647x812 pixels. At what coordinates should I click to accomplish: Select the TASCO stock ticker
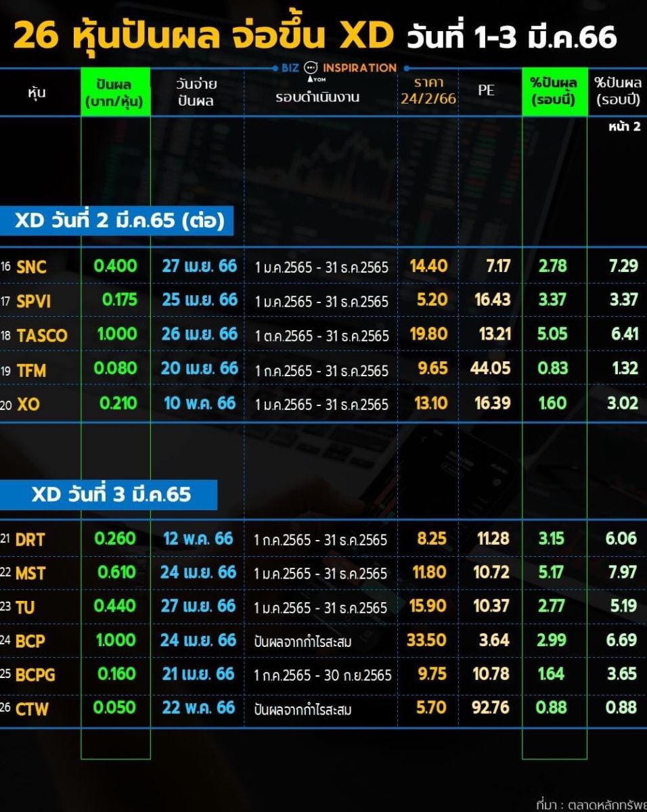point(42,335)
